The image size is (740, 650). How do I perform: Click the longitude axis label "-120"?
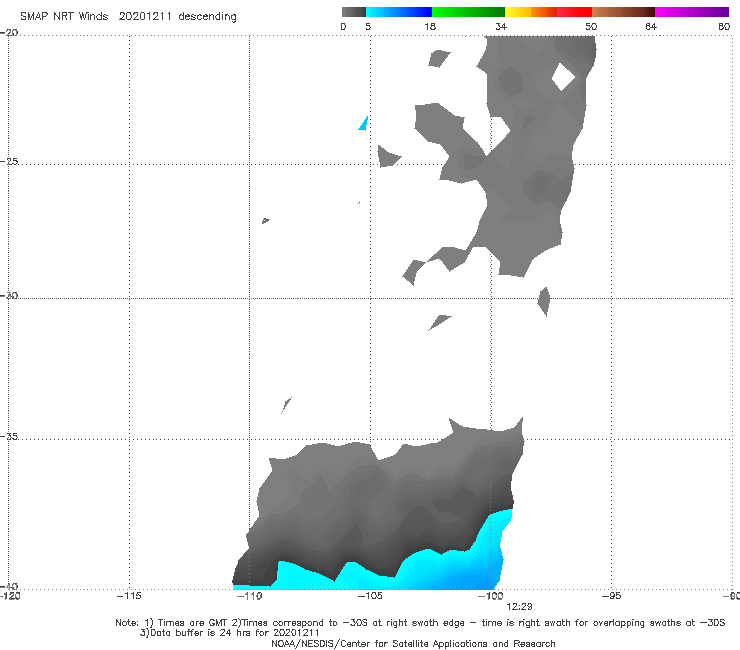point(10,596)
